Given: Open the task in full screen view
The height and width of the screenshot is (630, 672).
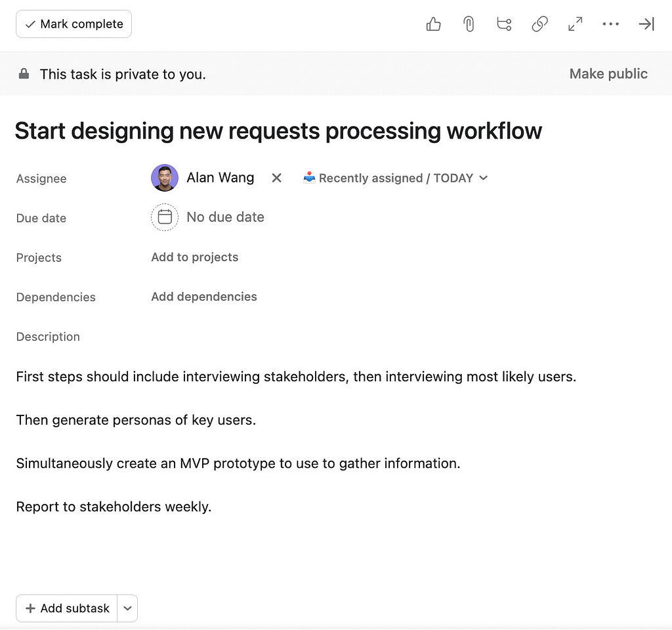Looking at the screenshot, I should [576, 24].
